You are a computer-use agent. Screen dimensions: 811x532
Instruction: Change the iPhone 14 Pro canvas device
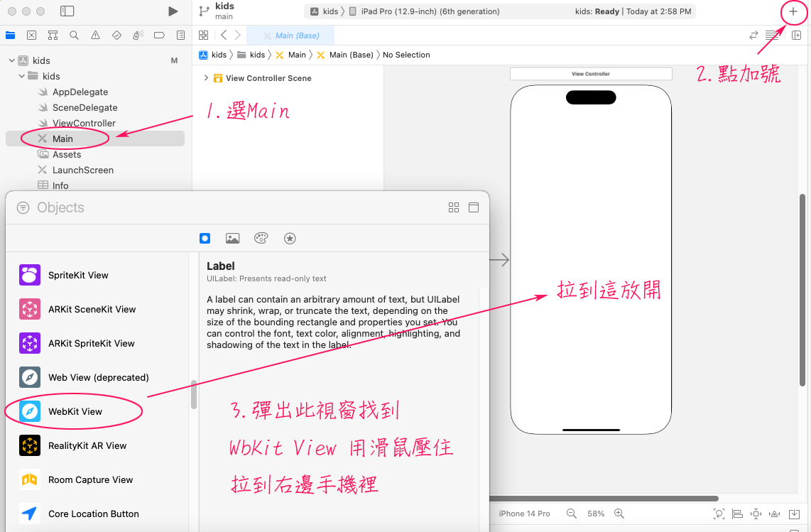tap(524, 514)
